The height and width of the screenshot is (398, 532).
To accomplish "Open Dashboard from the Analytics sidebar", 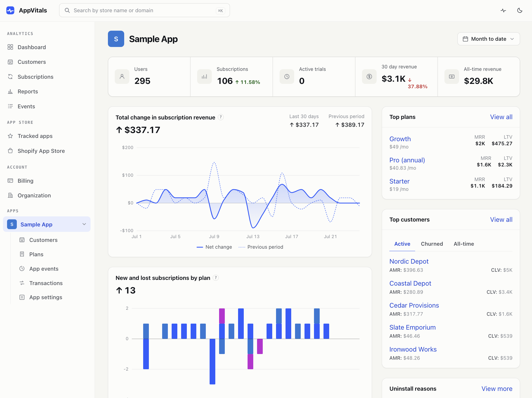I will pyautogui.click(x=31, y=47).
